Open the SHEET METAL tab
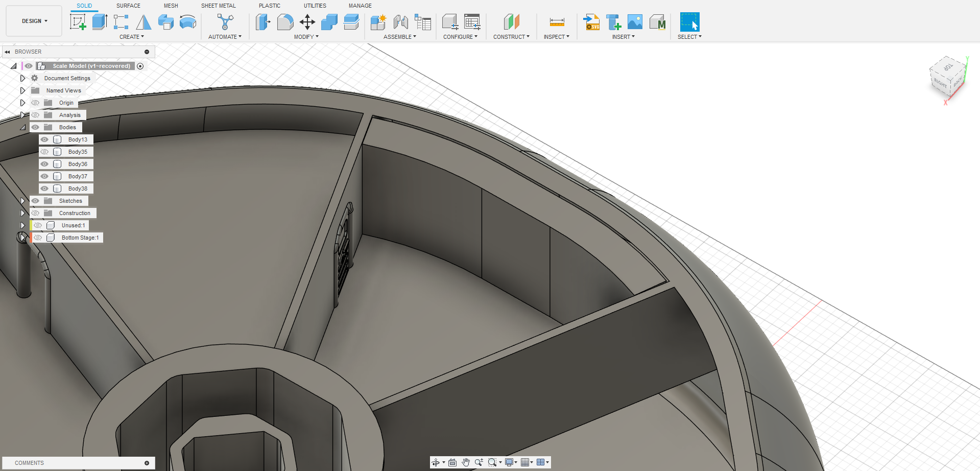Viewport: 980px width, 471px height. click(x=219, y=6)
